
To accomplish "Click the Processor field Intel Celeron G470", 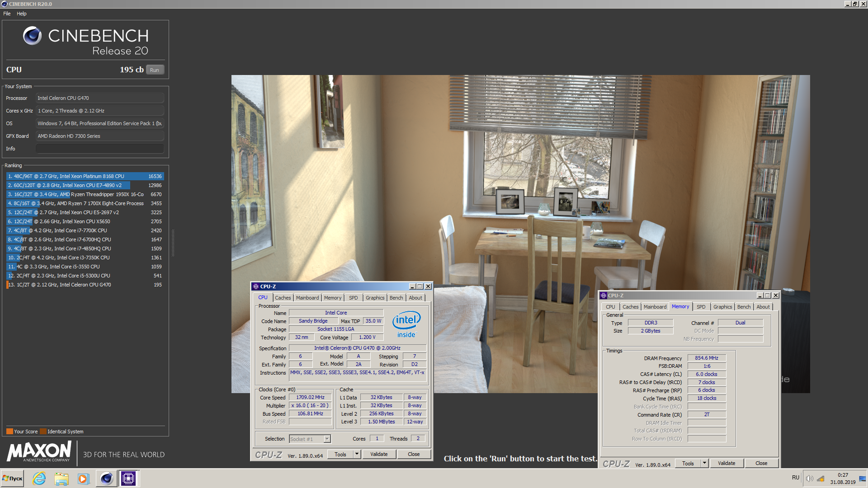I will pos(99,98).
